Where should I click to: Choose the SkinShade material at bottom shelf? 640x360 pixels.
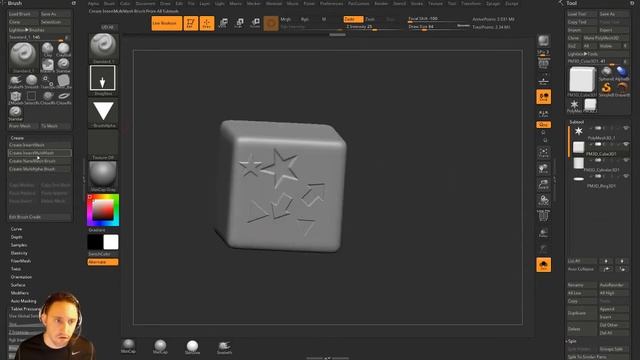(x=192, y=347)
